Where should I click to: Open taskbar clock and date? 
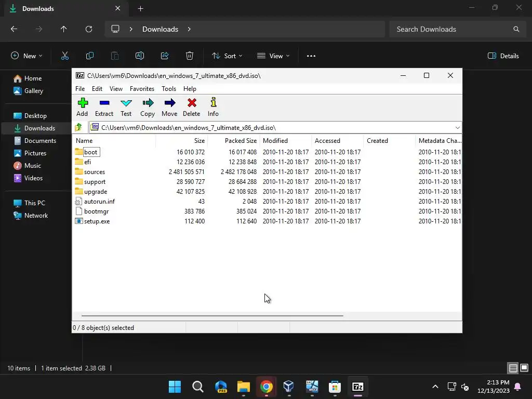494,387
